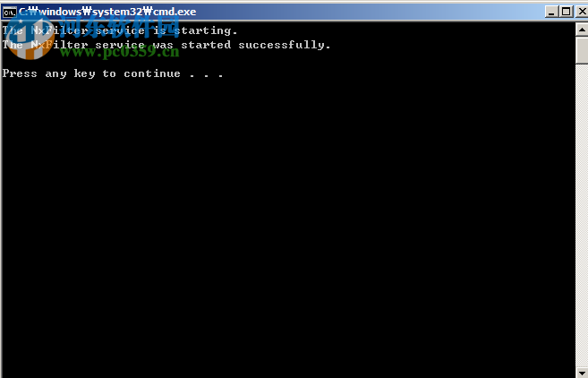Click the word 'started' in second line

206,45
